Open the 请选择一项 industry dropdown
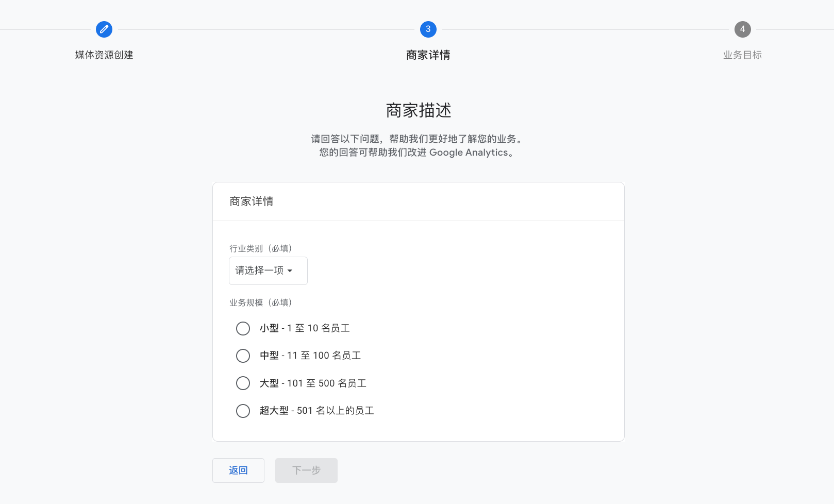This screenshot has width=834, height=504. (x=268, y=271)
